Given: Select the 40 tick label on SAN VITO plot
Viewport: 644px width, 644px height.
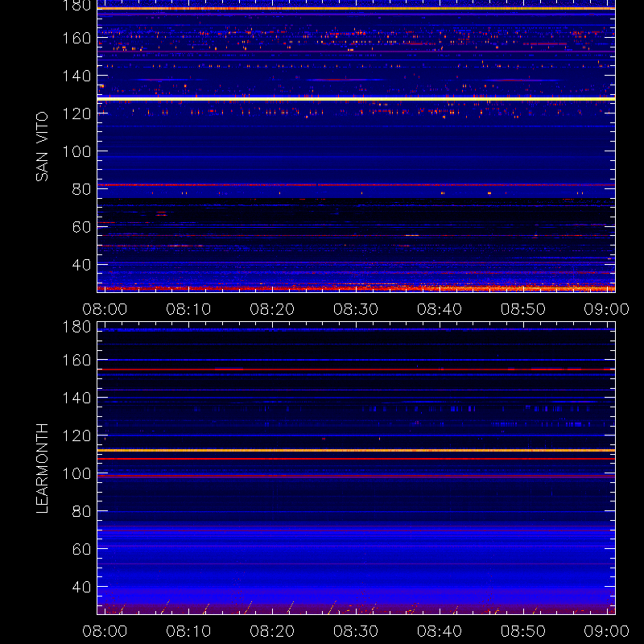Looking at the screenshot, I should 81,265.
